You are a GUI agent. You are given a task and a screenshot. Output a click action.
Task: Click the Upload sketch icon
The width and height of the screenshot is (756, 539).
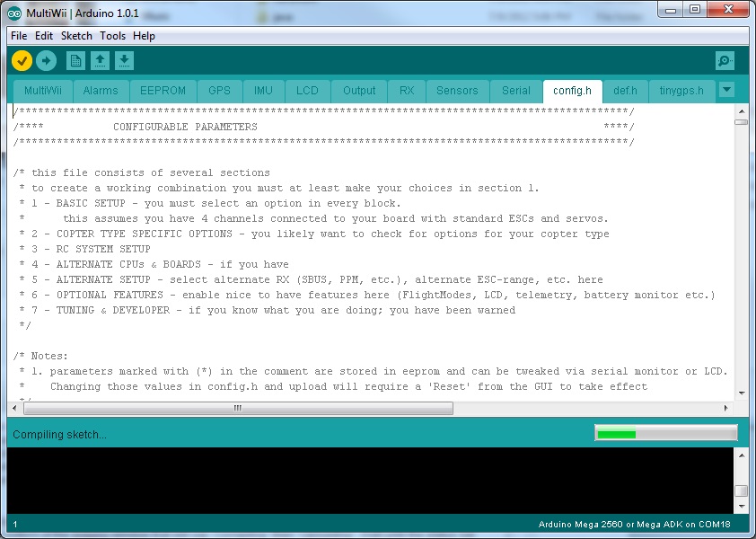point(45,60)
